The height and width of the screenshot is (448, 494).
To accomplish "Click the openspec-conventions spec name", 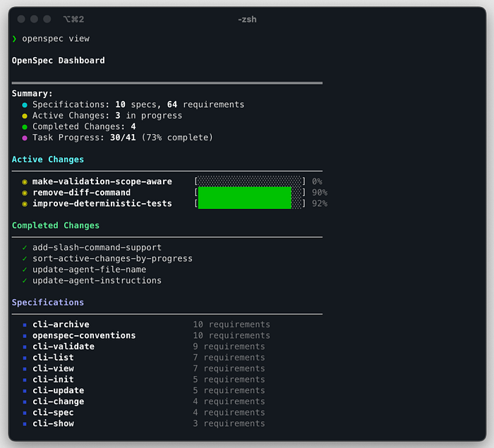I will click(83, 336).
